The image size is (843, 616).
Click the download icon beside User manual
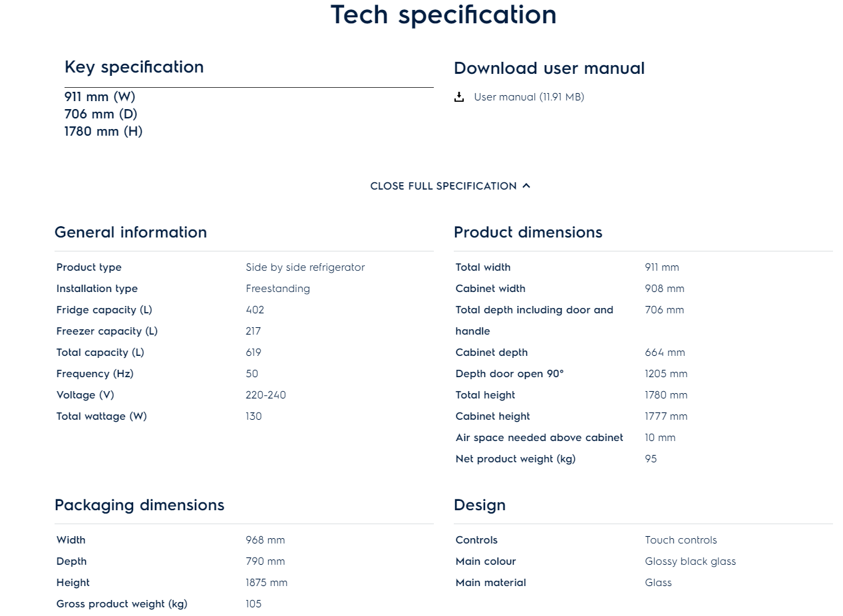[x=459, y=97]
